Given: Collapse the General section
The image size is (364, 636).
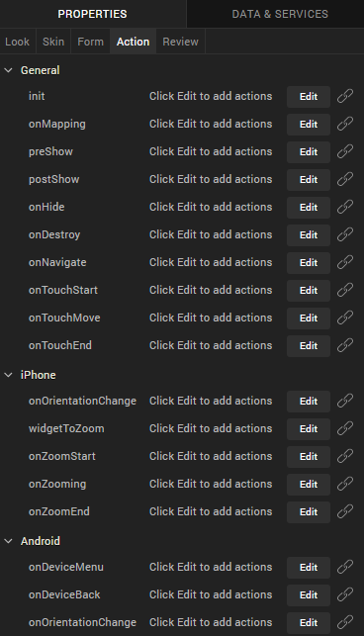Looking at the screenshot, I should pyautogui.click(x=8, y=70).
